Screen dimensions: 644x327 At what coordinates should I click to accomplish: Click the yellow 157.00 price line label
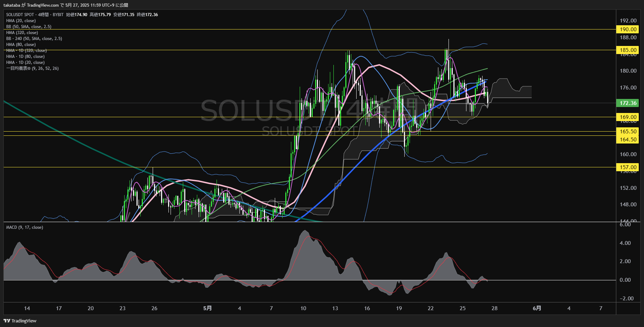point(628,167)
